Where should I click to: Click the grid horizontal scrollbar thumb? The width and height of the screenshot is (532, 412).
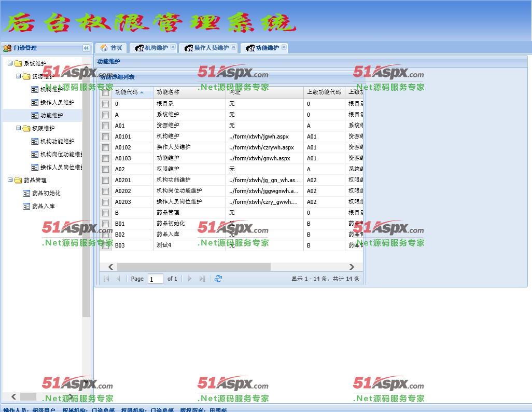coord(194,267)
